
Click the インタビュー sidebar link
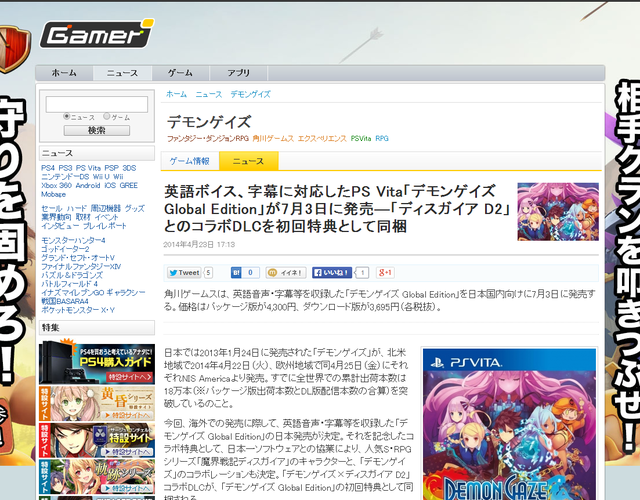[60, 226]
